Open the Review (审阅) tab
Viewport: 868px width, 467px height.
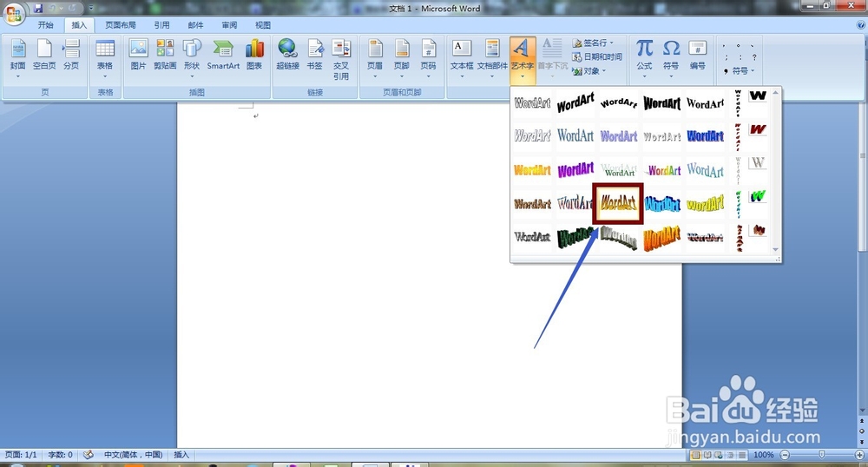(229, 25)
